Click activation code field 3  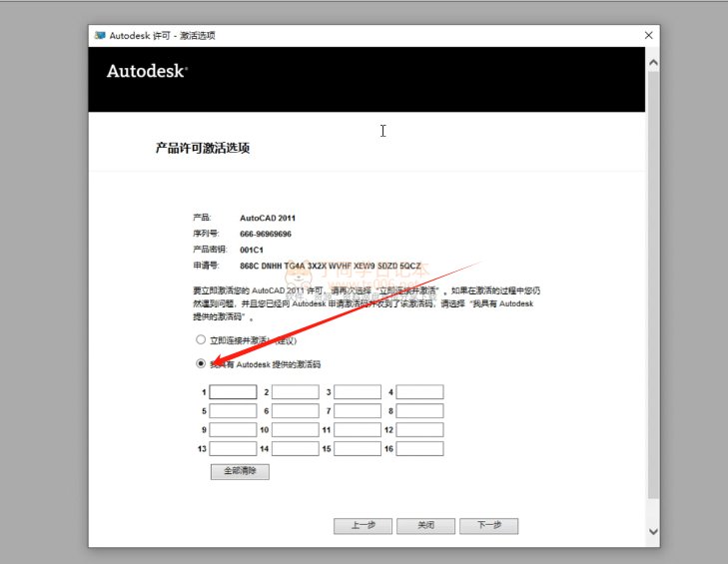[x=358, y=392]
